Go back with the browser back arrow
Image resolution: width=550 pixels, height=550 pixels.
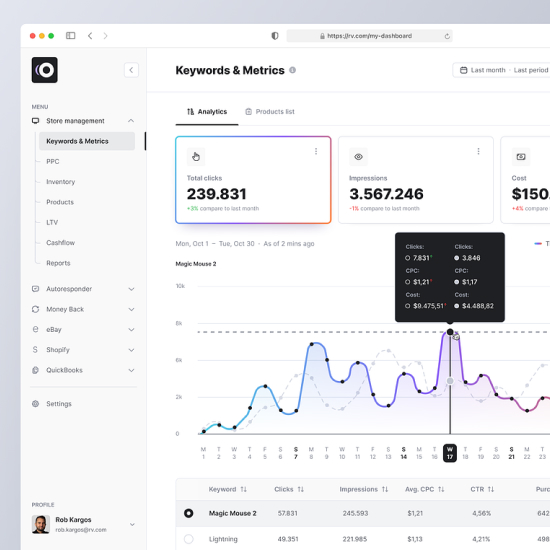click(90, 36)
